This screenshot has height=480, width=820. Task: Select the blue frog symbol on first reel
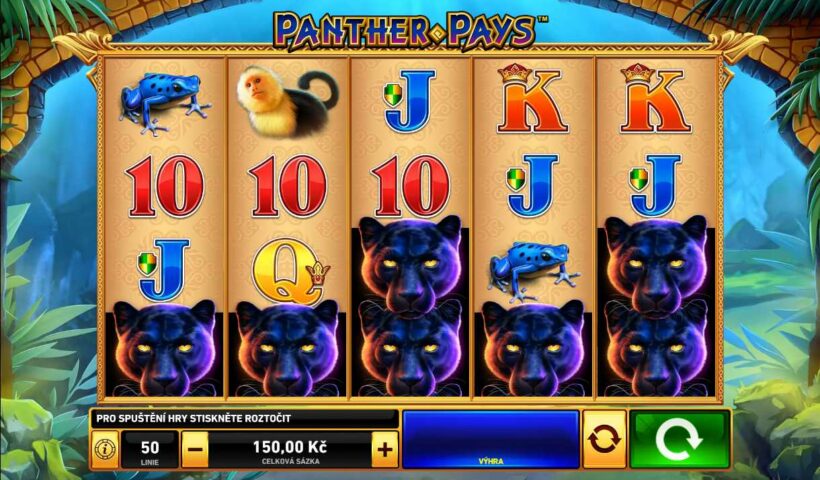165,103
